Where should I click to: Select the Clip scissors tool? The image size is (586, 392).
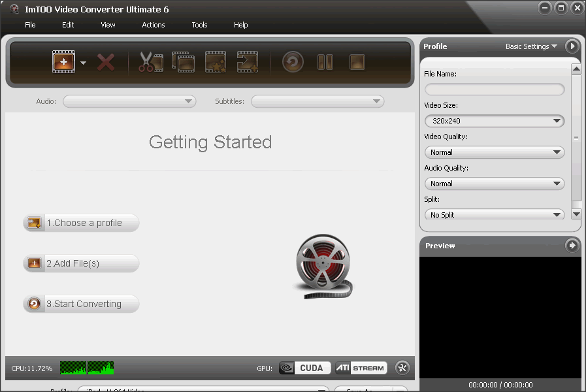click(x=151, y=61)
